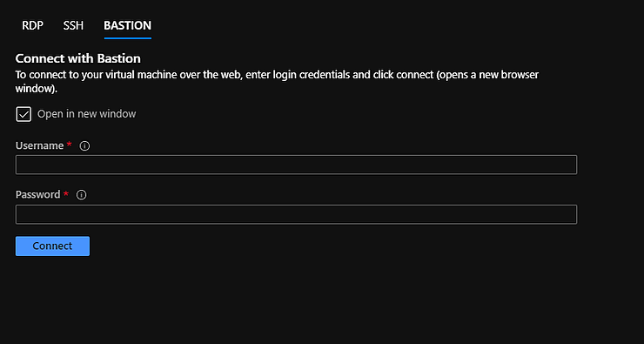Image resolution: width=644 pixels, height=344 pixels.
Task: Click the 'Connect with Bastion' heading
Action: tap(78, 58)
